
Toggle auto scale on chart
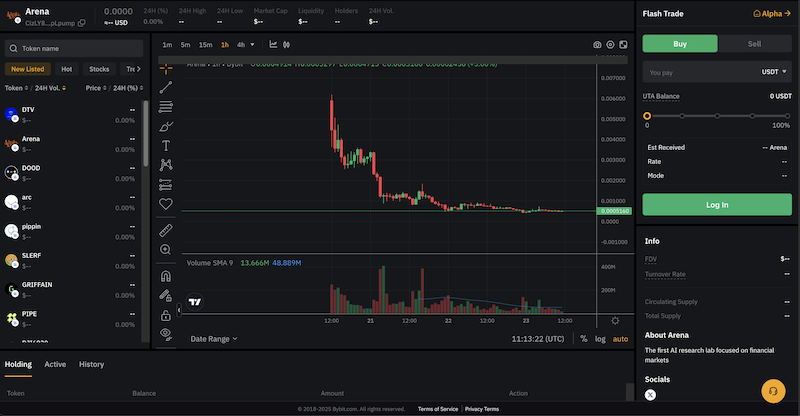(620, 339)
